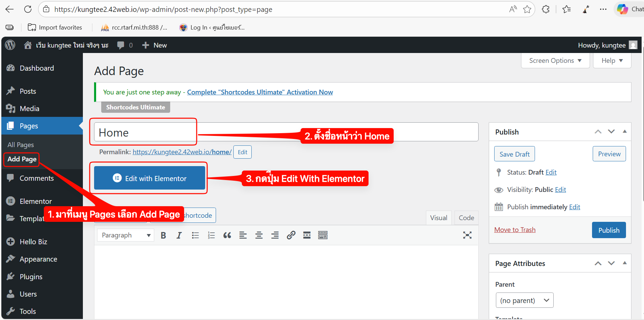
Task: Open the Parent page dropdown
Action: click(524, 300)
